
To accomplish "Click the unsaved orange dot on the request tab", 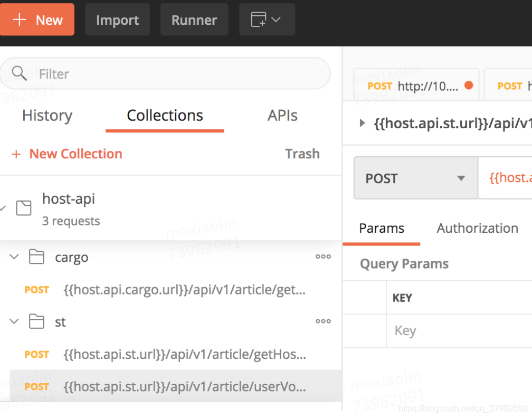I will [469, 85].
